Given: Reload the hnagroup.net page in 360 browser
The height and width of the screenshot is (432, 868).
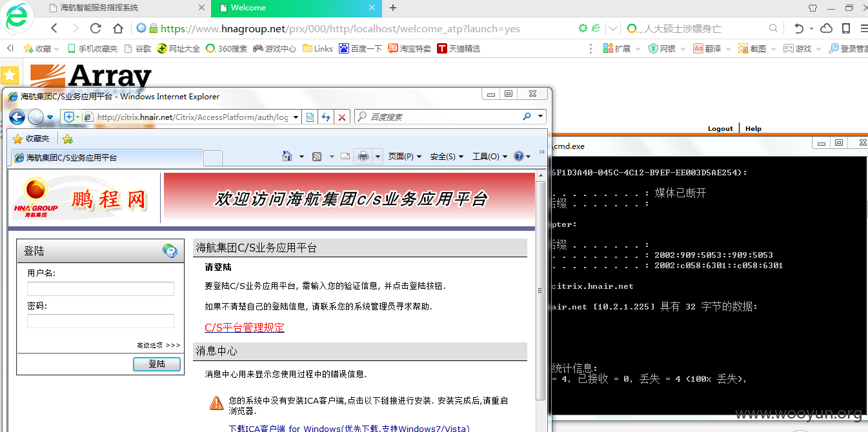Looking at the screenshot, I should point(96,28).
